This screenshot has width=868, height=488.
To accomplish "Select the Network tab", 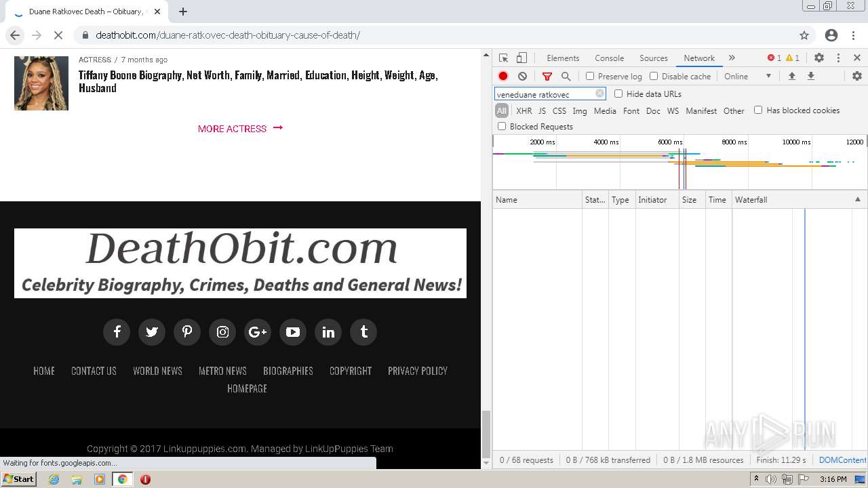I will coord(699,58).
